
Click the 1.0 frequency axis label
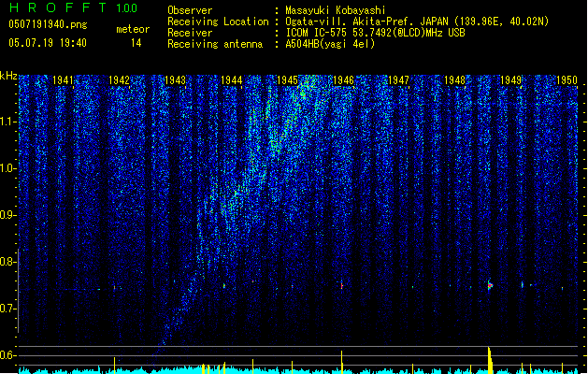coord(7,168)
